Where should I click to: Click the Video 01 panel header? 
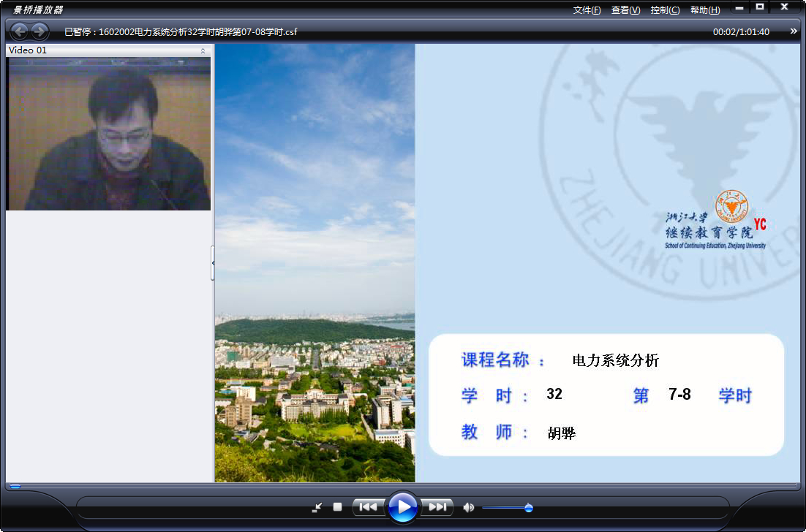pyautogui.click(x=108, y=50)
